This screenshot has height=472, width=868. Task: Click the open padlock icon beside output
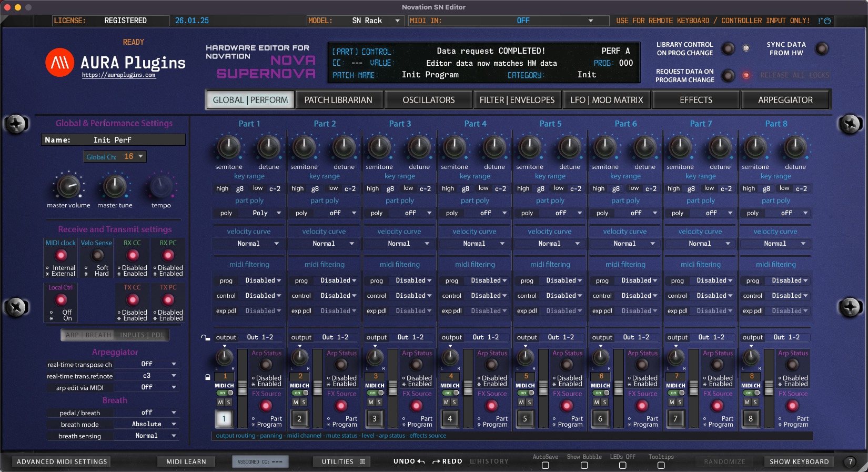(x=205, y=337)
